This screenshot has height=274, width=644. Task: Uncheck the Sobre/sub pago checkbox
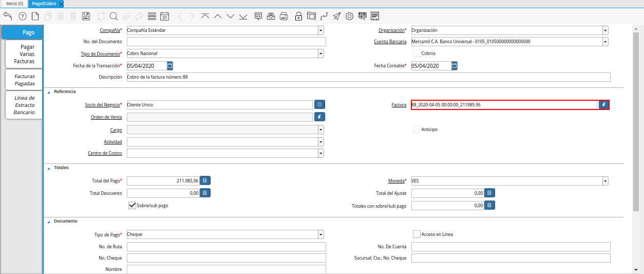[132, 205]
